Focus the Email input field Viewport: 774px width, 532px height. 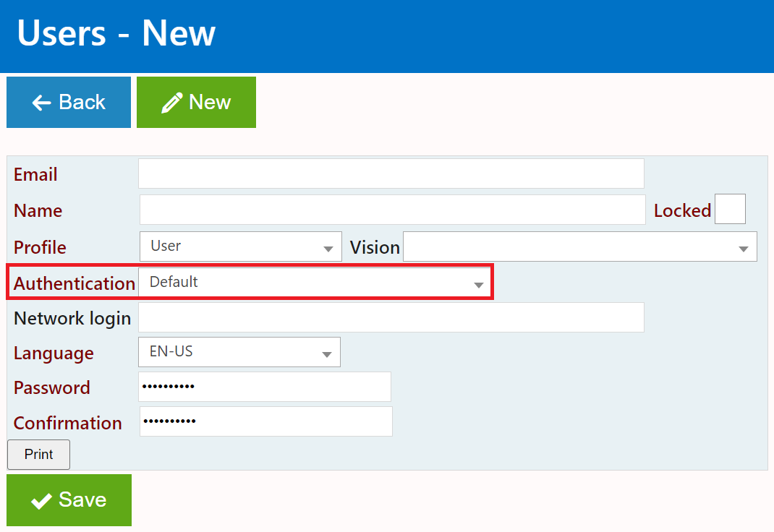(x=391, y=173)
